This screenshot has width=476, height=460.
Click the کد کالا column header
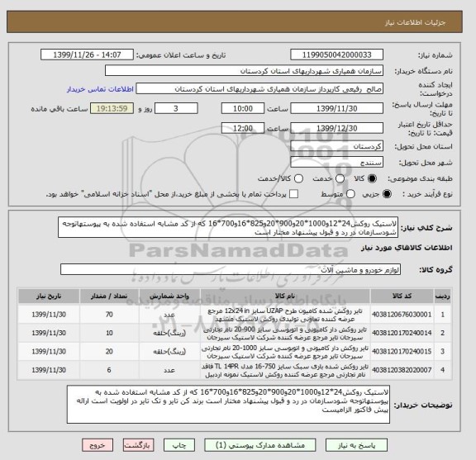coord(402,296)
